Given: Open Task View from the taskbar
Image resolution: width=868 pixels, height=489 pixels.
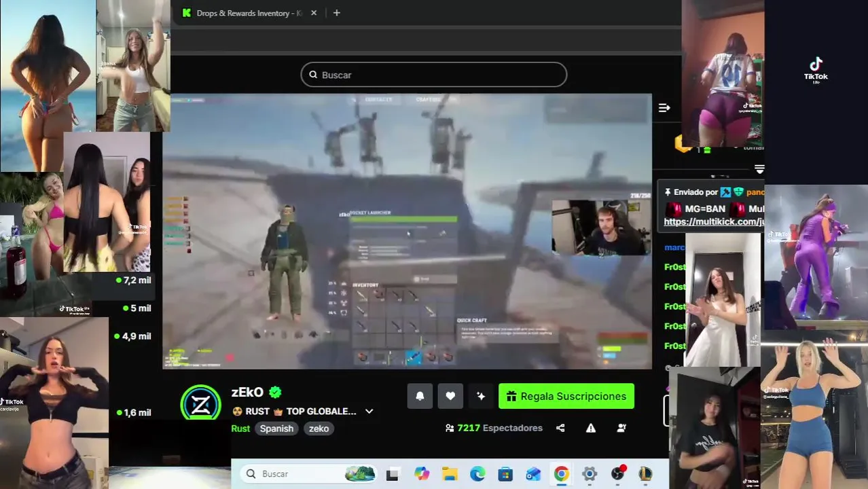Looking at the screenshot, I should pyautogui.click(x=393, y=474).
